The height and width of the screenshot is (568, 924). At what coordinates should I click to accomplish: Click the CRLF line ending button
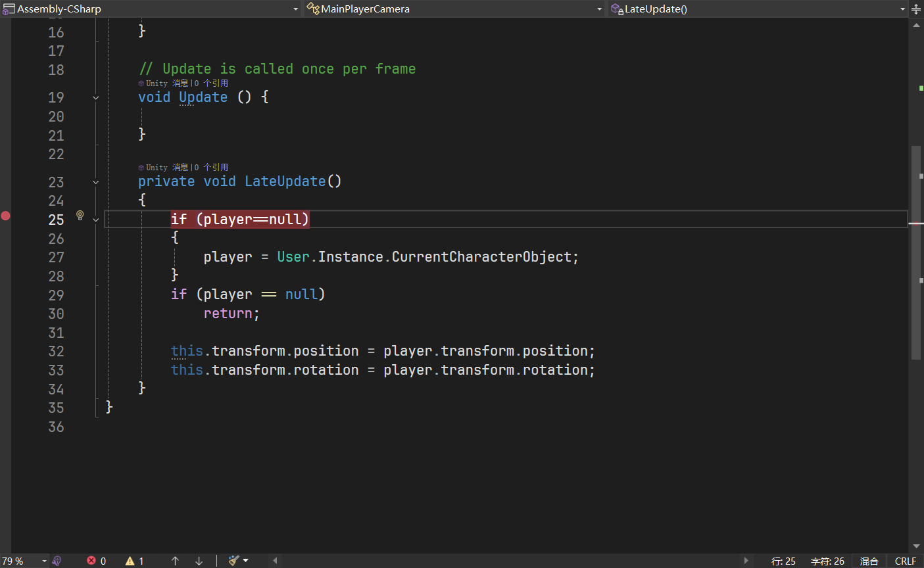[905, 561]
